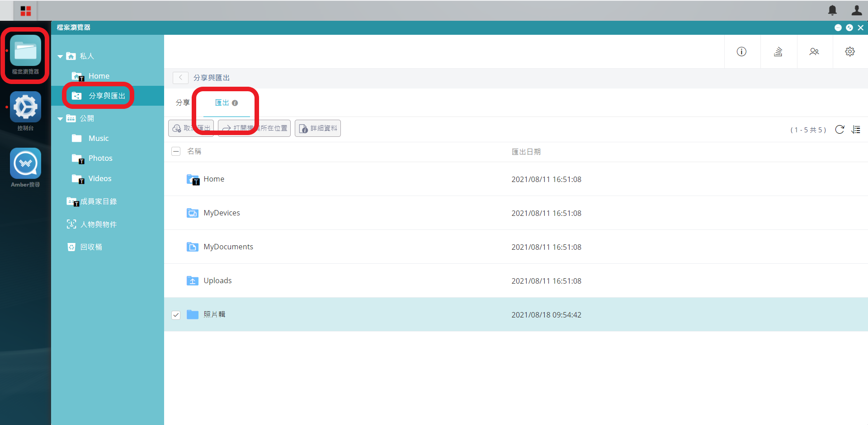868x425 pixels.
Task: Sort by the 名稱 column header
Action: [x=194, y=151]
